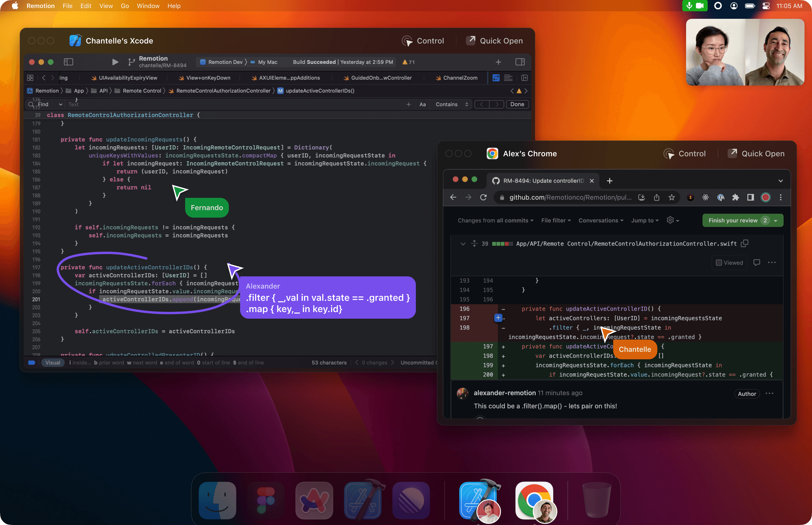This screenshot has height=525, width=812.
Task: Toggle case-sensitive Aa in find bar
Action: point(422,104)
